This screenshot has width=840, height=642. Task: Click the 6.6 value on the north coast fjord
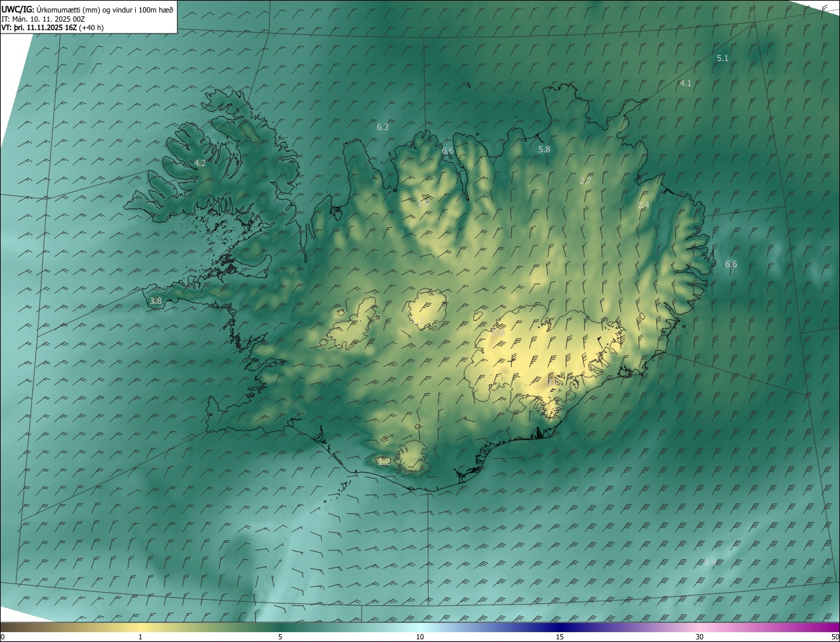[x=448, y=151]
